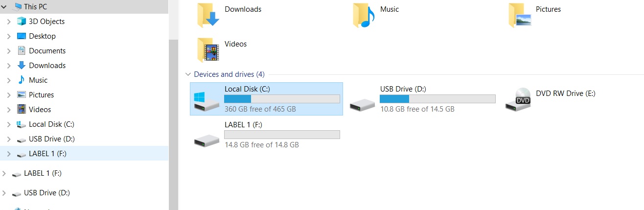Open the Downloads folder icon in main pane
This screenshot has height=210, width=644.
pos(208,15)
